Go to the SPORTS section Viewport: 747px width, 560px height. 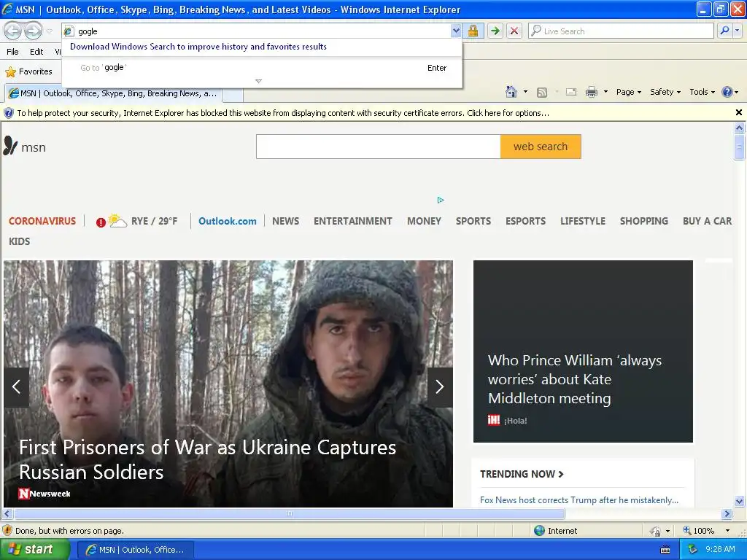[x=473, y=221]
